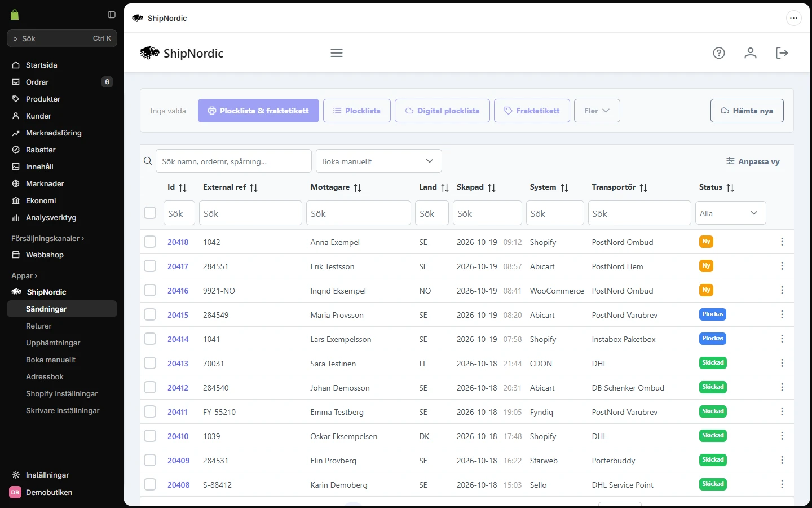This screenshot has width=812, height=508.
Task: Click the magnifier icon beside search field
Action: (x=148, y=161)
